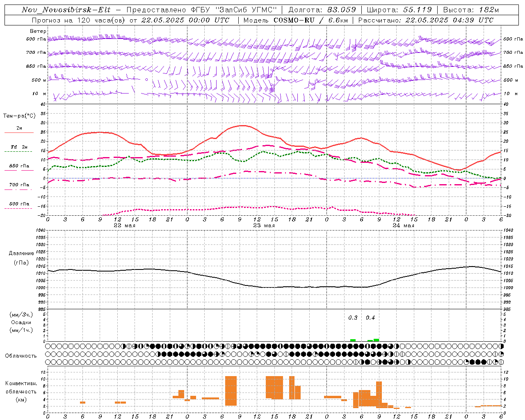Click the Конвективн. label of convective cloud panel
Image resolution: width=525 pixels, height=420 pixels.
(21, 383)
